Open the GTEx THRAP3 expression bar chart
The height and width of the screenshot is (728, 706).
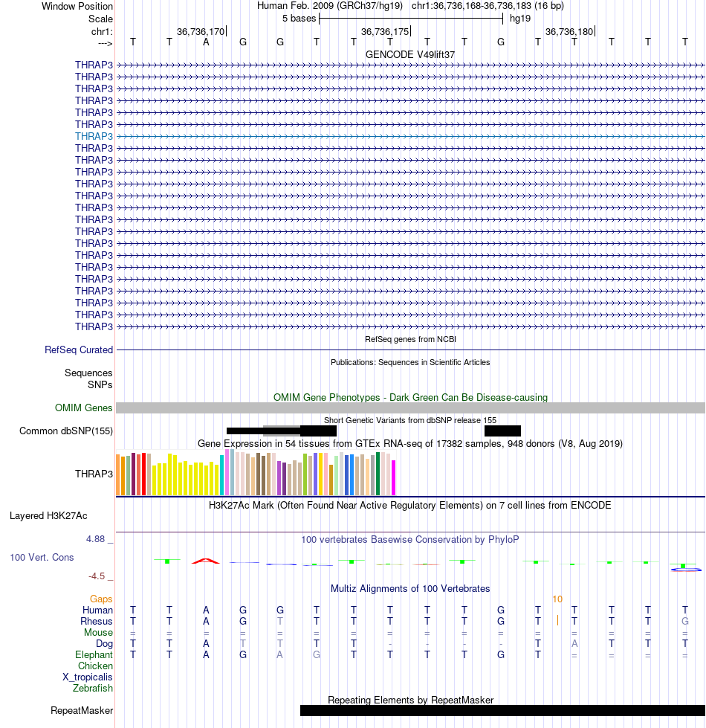(256, 473)
